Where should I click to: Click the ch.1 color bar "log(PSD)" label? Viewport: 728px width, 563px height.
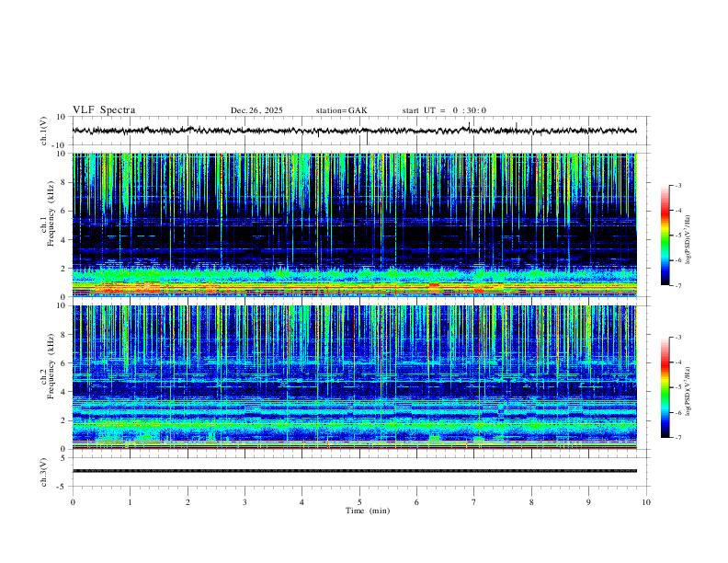click(x=688, y=240)
